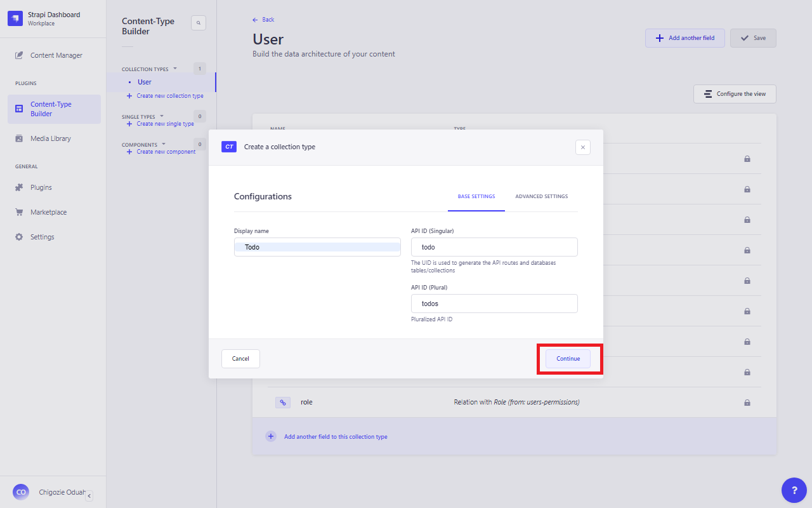The width and height of the screenshot is (812, 508).
Task: Open Content Manager from the sidebar
Action: click(55, 55)
